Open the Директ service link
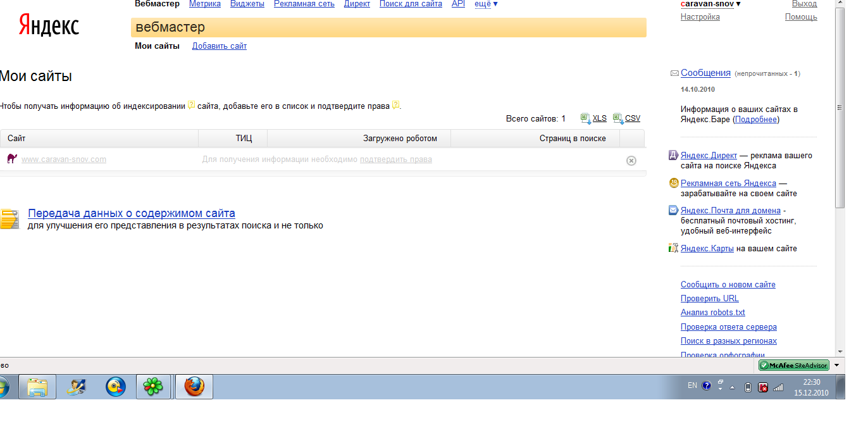The height and width of the screenshot is (443, 868). click(x=357, y=4)
